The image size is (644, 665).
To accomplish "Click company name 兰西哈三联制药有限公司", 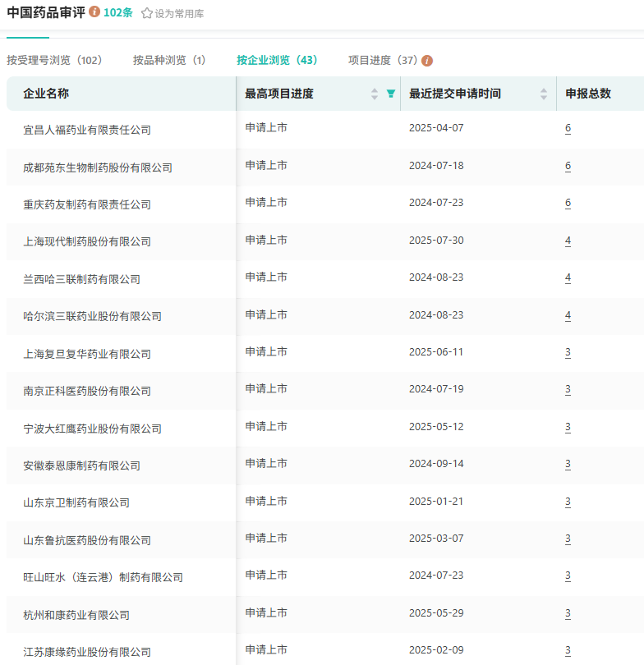I will [x=81, y=279].
